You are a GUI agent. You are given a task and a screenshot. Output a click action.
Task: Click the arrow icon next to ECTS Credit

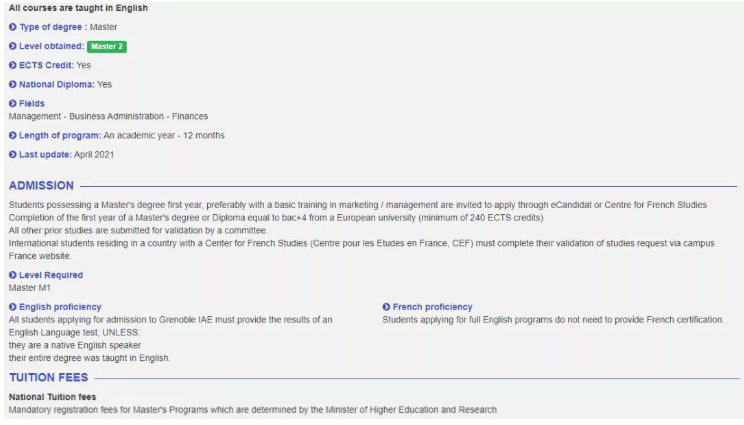point(13,65)
